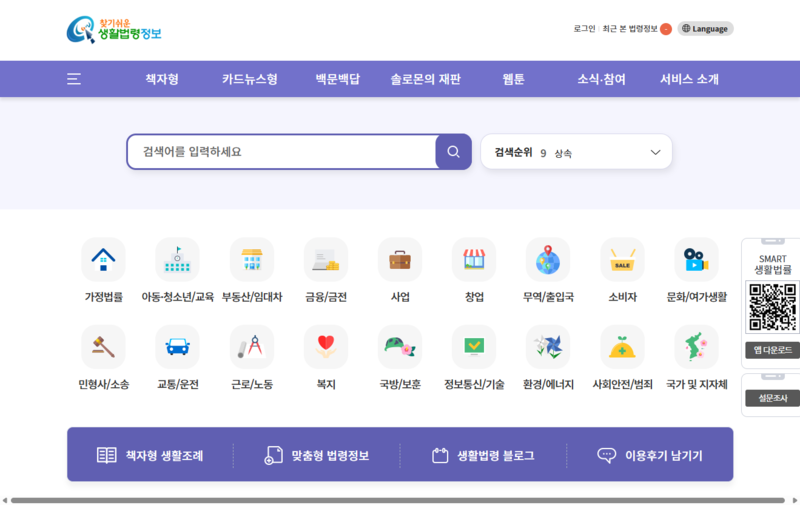Open the 가정법률 house icon category
The height and width of the screenshot is (505, 800).
pyautogui.click(x=103, y=260)
